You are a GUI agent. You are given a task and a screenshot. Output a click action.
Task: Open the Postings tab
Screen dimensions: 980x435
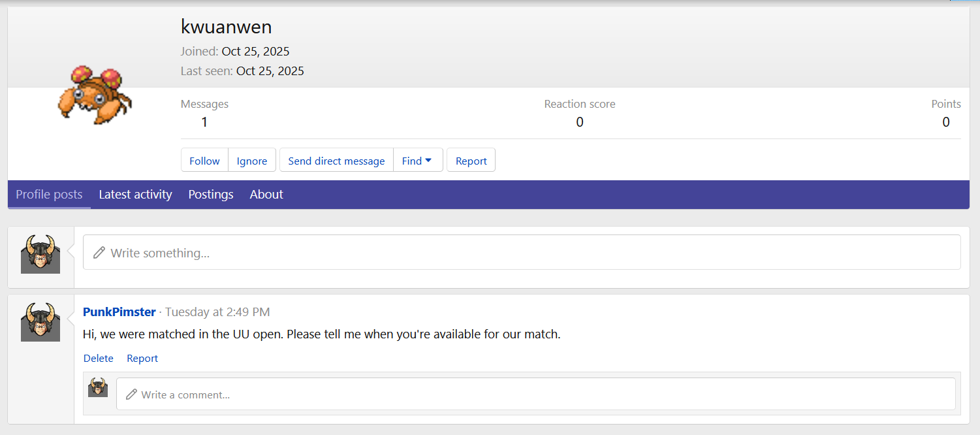pos(211,195)
